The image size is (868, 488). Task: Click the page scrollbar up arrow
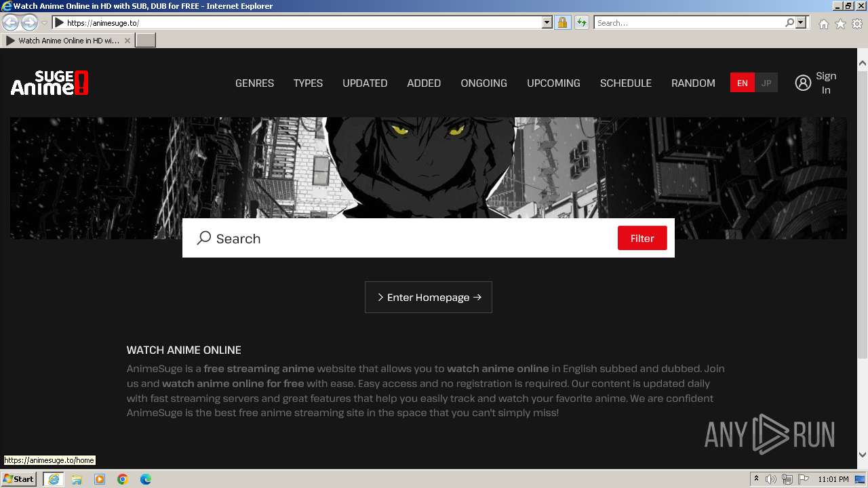tap(863, 64)
